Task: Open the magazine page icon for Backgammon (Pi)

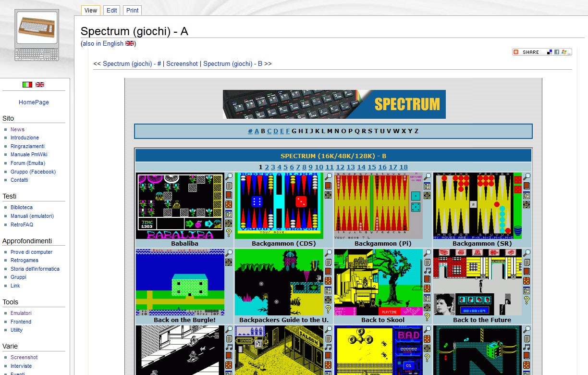Action: 427,186
